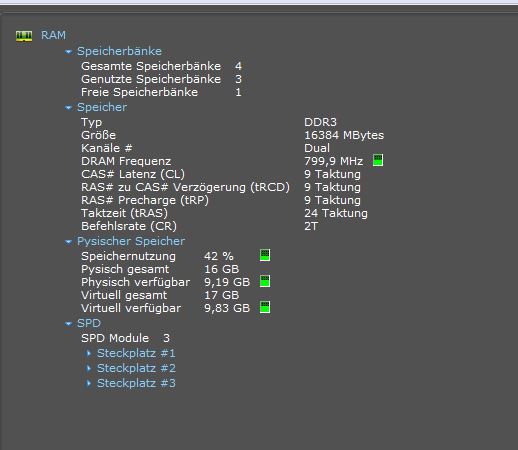Click the 16384 MBytes value
This screenshot has height=450, width=518.
coord(344,135)
